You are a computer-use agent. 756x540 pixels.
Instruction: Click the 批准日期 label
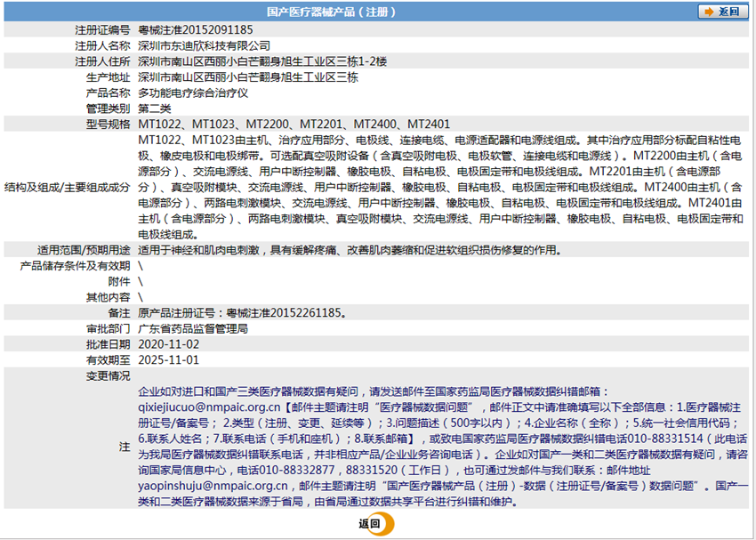(108, 344)
